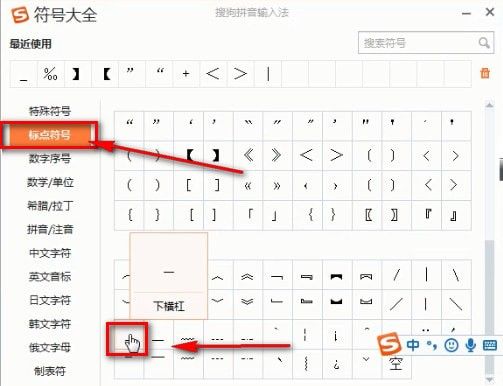Toggle the 中 Chinese/English mode on the Sogou toolbar
The height and width of the screenshot is (386, 503).
point(413,345)
